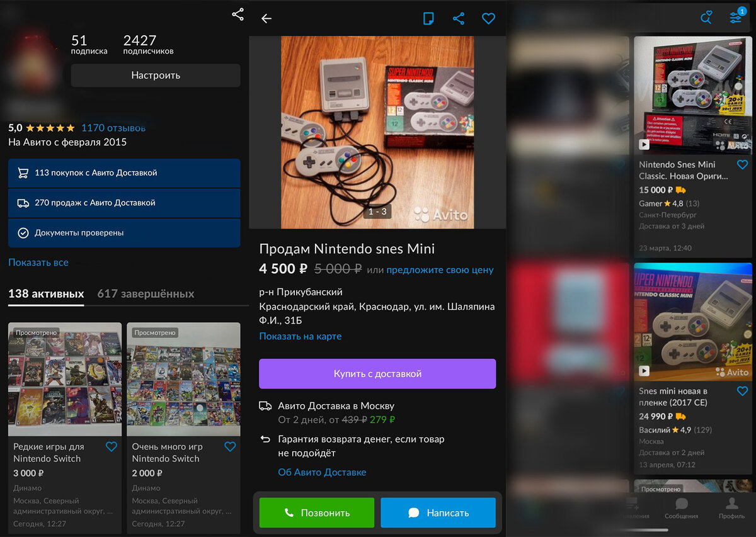Open the Редкие игры listing thumbnail
This screenshot has width=756, height=537.
coord(65,379)
